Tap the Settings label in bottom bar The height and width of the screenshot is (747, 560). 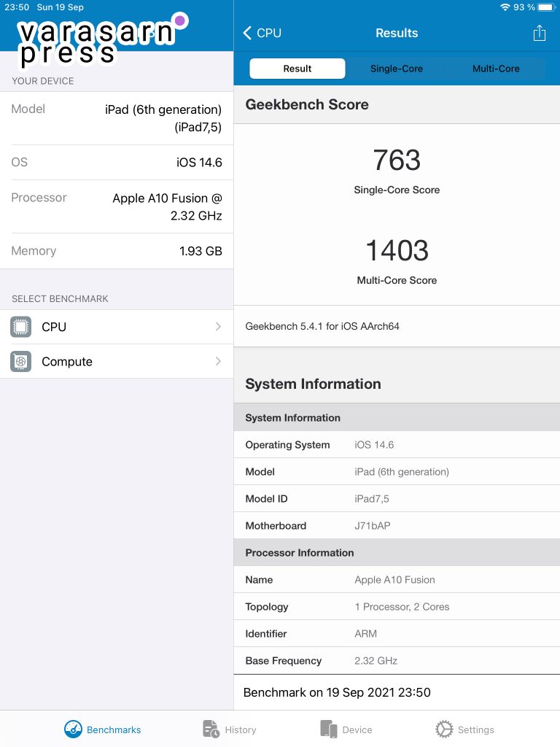click(x=475, y=729)
